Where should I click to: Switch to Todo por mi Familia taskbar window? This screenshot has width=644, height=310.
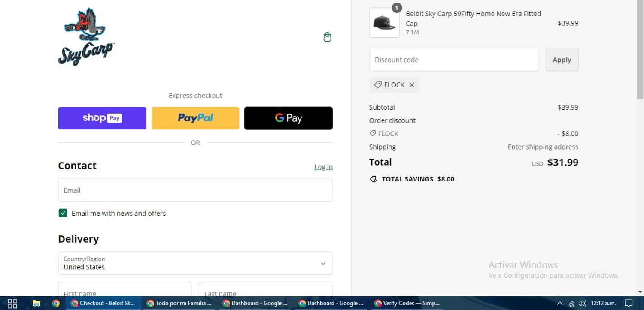point(179,303)
